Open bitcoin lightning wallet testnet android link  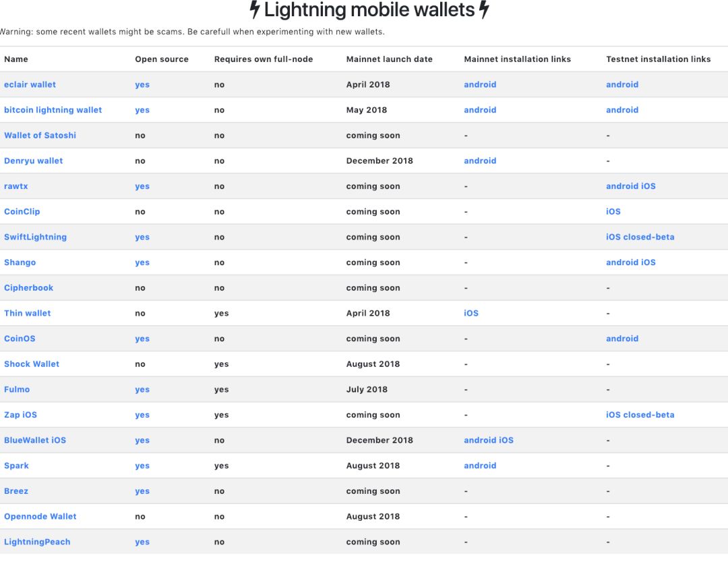622,110
